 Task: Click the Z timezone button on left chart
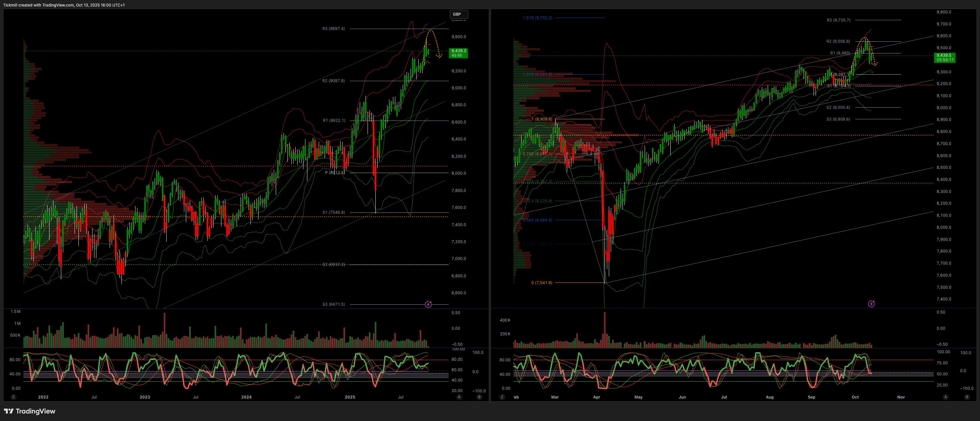13,397
